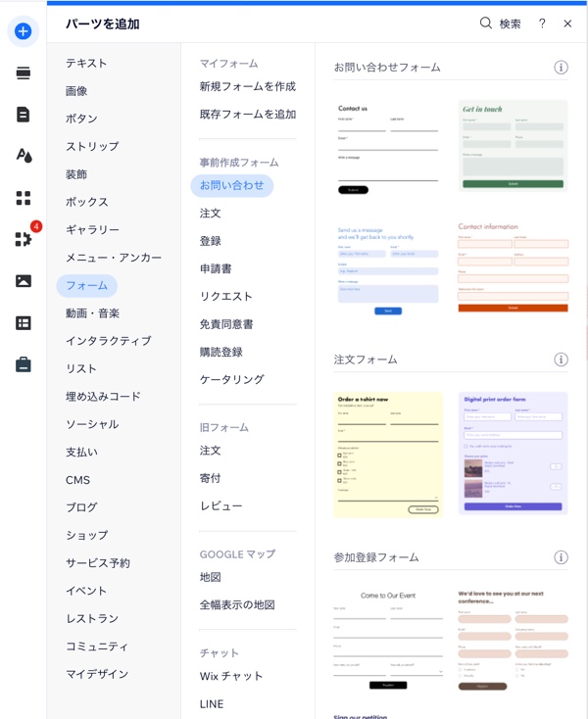Close the パーツを追加 panel with X
This screenshot has width=588, height=719.
tap(567, 24)
